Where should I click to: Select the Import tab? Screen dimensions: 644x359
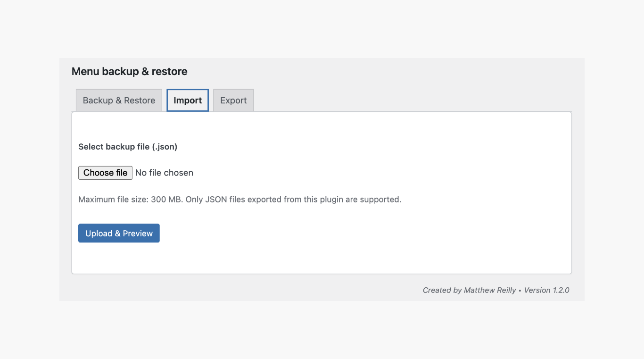point(188,100)
